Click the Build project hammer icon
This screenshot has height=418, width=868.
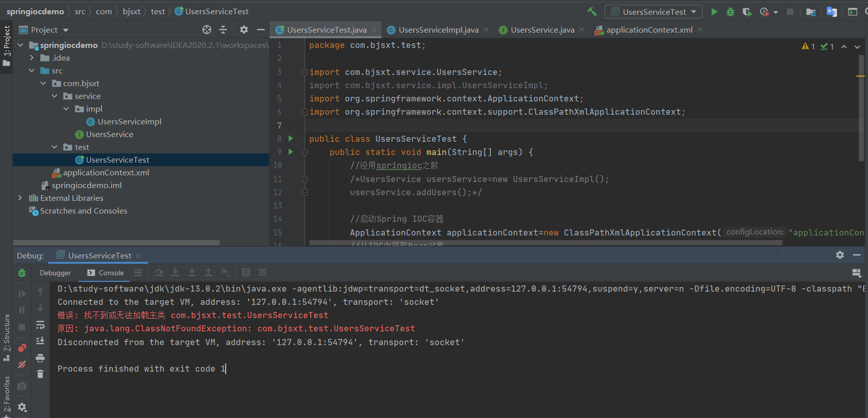pos(592,11)
